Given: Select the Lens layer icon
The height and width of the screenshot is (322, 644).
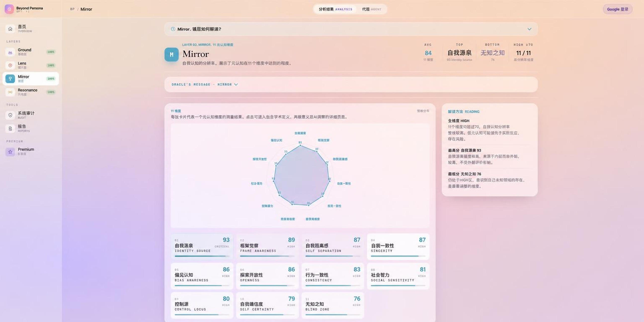Looking at the screenshot, I should pyautogui.click(x=10, y=65).
